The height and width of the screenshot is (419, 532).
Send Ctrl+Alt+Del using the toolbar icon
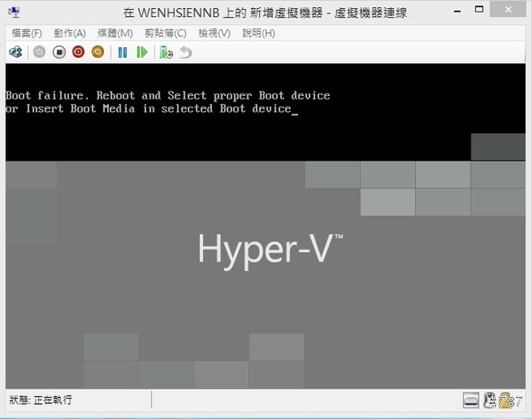[x=16, y=52]
